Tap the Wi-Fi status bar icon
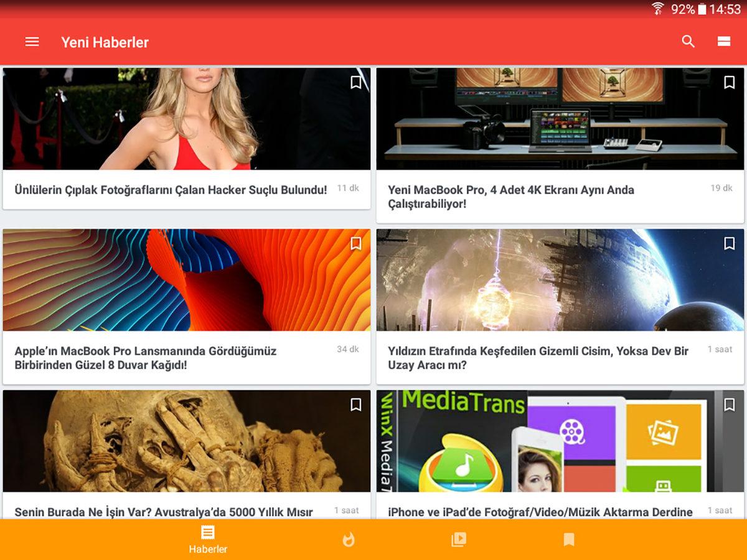Viewport: 747px width, 560px height. click(x=659, y=9)
